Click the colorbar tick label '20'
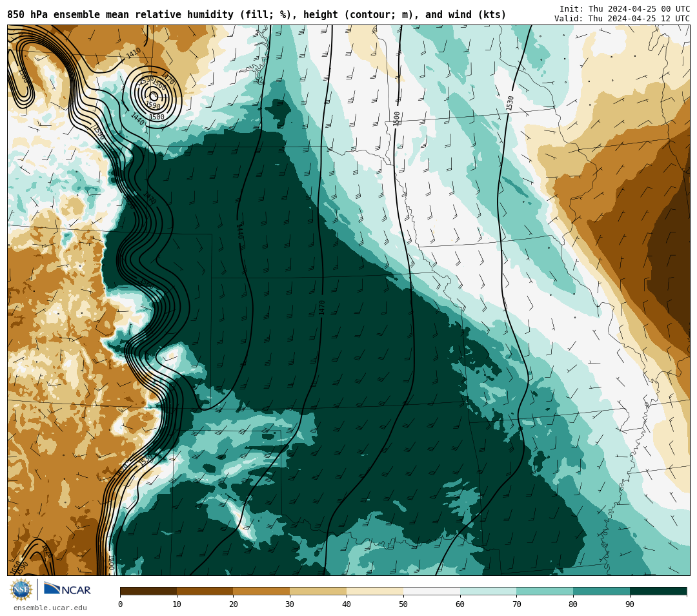This screenshot has width=697, height=616. pos(234,604)
